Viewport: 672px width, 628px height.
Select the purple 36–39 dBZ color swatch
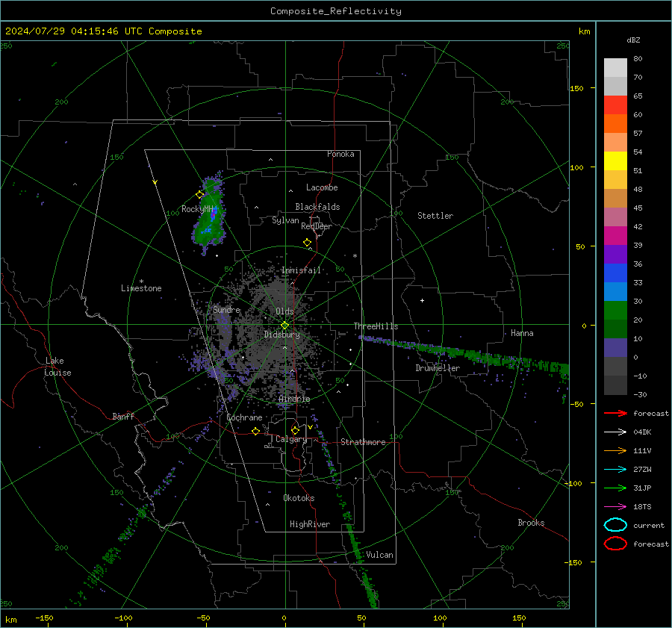coord(615,255)
